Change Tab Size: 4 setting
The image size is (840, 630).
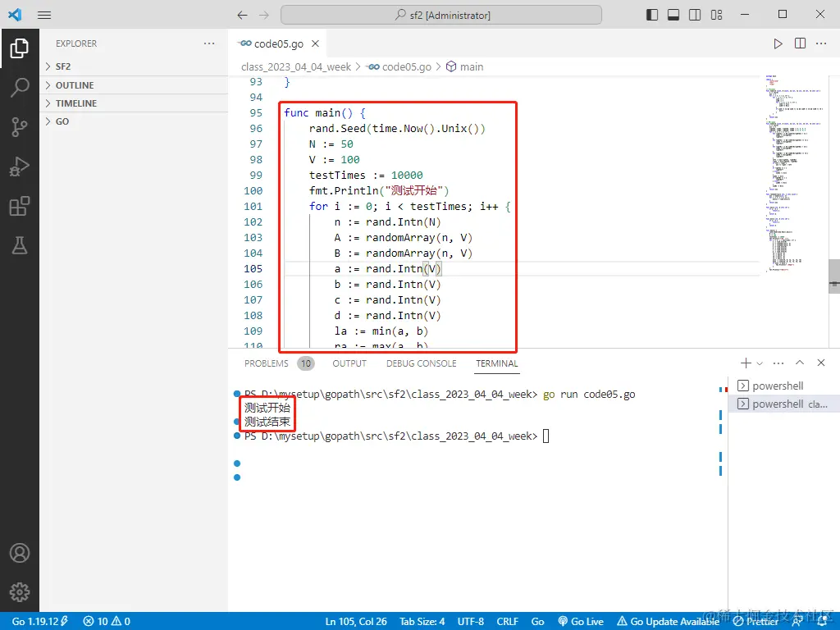coord(422,622)
